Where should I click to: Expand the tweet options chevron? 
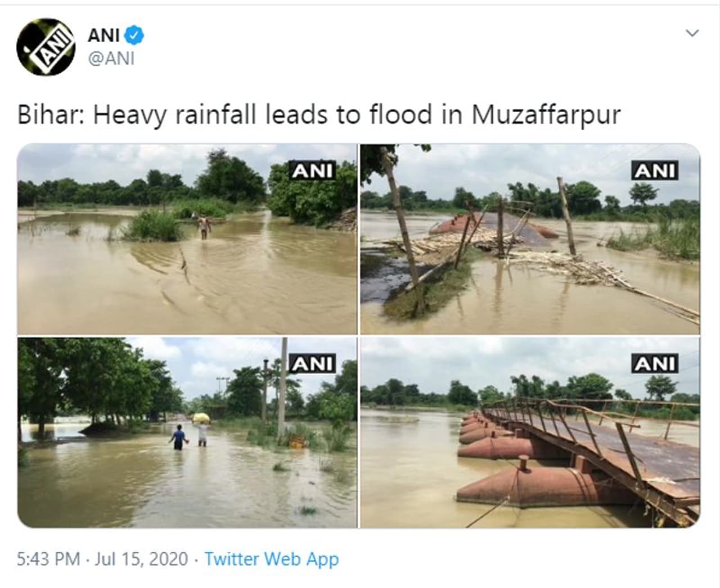point(692,33)
